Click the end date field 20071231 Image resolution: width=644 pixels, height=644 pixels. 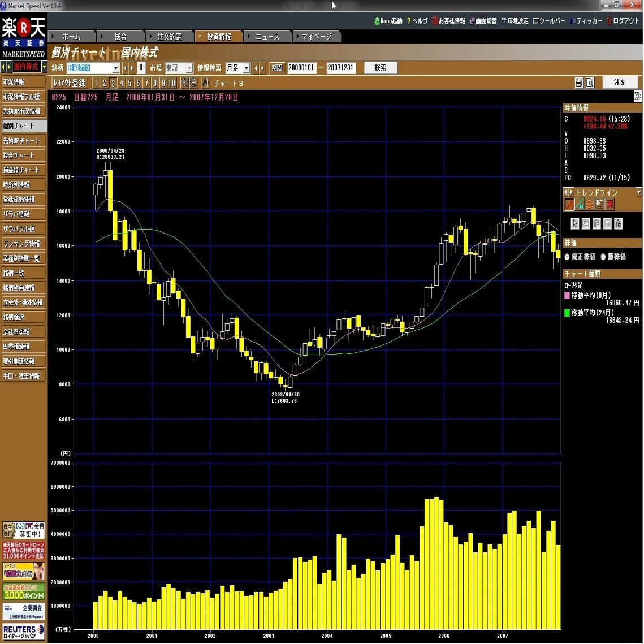coord(341,68)
